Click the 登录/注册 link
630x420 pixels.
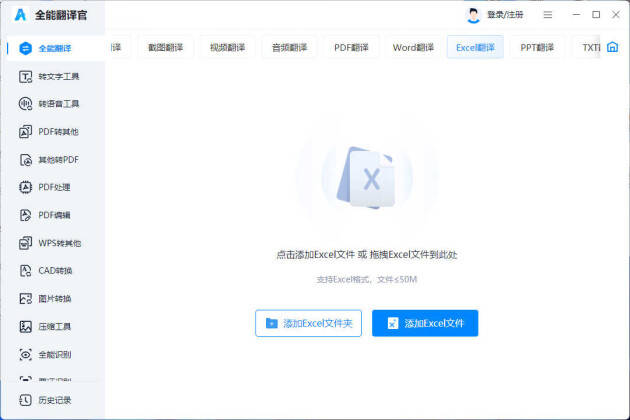504,15
